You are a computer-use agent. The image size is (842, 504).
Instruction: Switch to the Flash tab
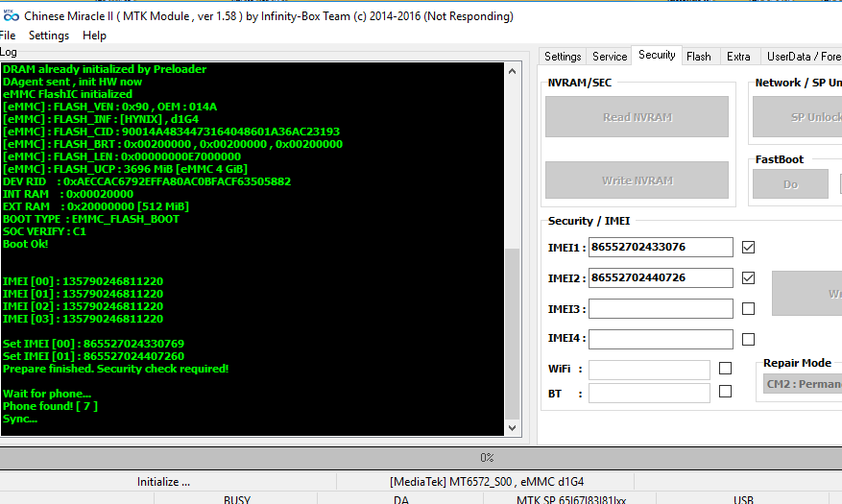[699, 57]
